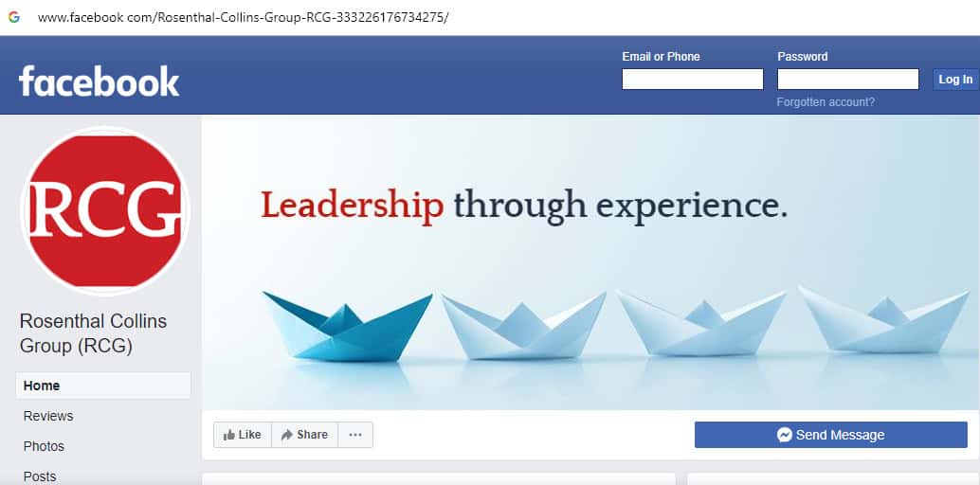Click the Email or Phone input field
This screenshot has height=485, width=980.
click(693, 80)
